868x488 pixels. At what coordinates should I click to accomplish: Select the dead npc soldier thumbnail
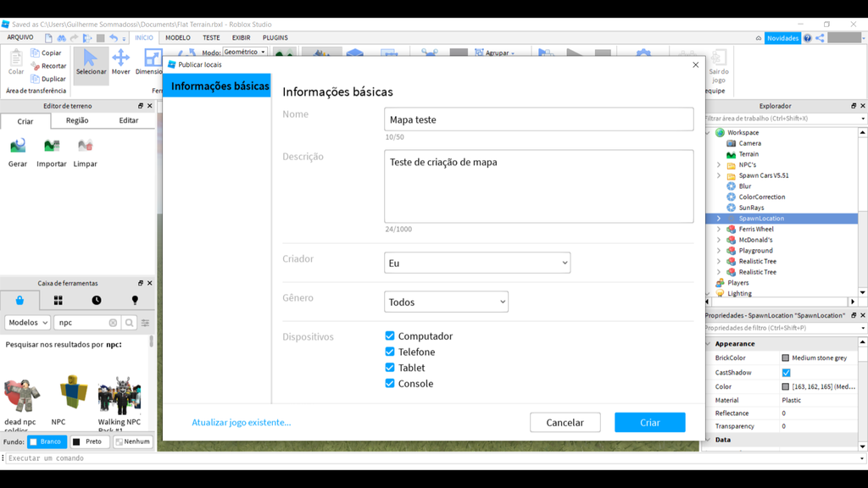(21, 395)
